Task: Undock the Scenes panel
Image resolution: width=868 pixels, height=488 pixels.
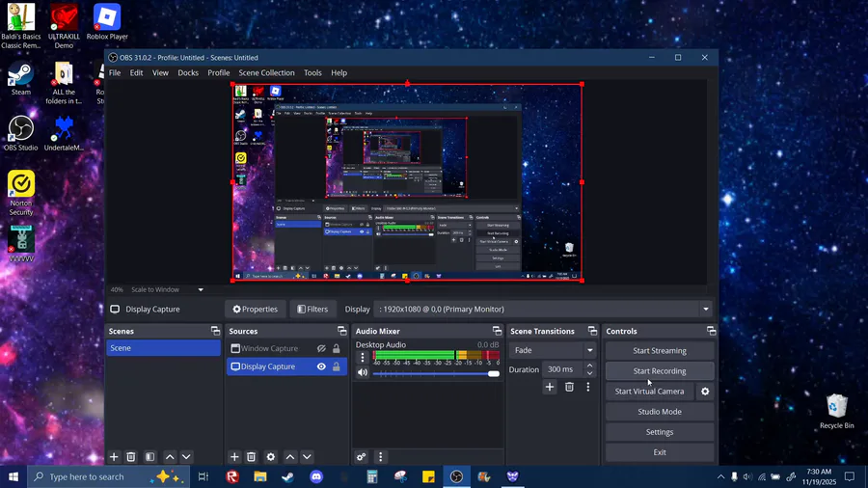Action: [x=215, y=331]
